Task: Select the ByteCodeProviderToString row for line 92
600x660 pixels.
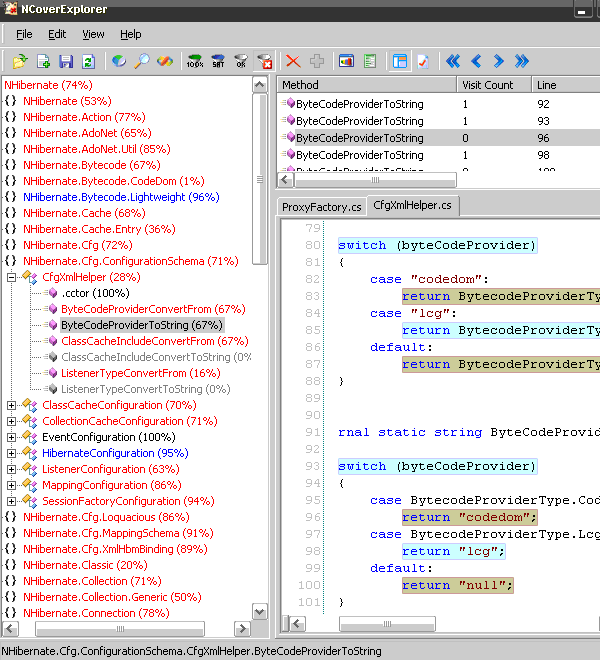Action: point(440,104)
